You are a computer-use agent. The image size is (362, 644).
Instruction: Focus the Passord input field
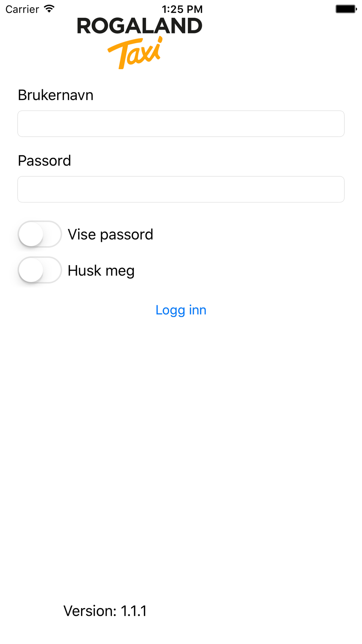[181, 189]
